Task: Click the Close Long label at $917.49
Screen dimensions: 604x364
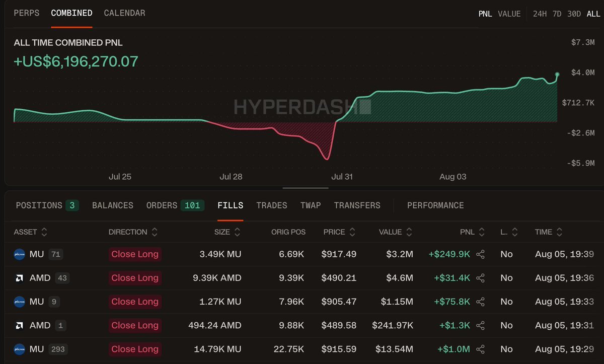Action: [x=135, y=254]
